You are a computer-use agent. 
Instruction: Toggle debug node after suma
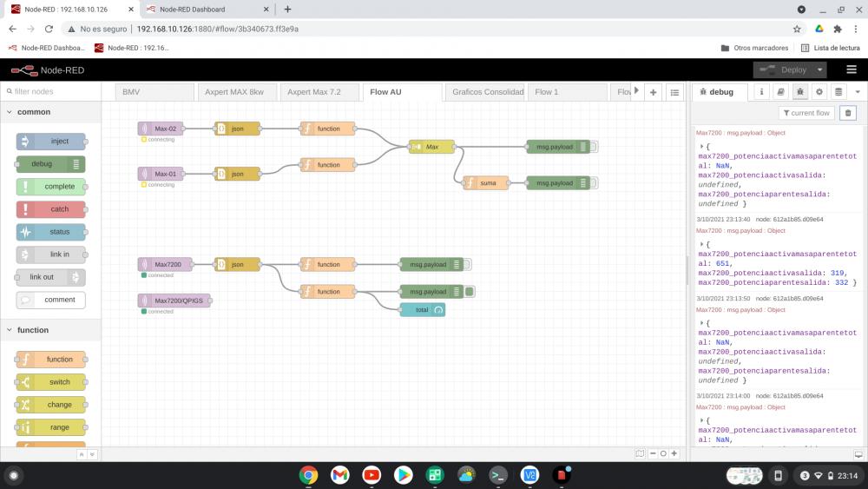[x=594, y=182]
